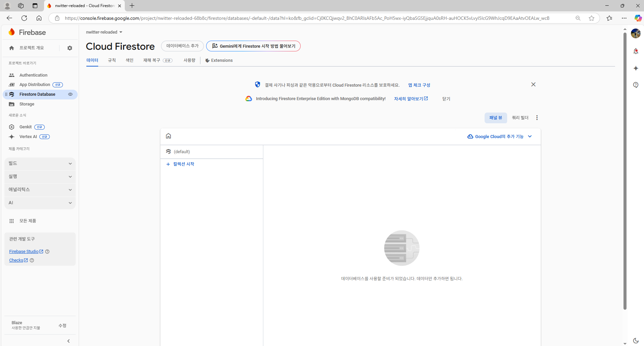Open the Firebase Studio link
The width and height of the screenshot is (644, 346).
coord(26,252)
